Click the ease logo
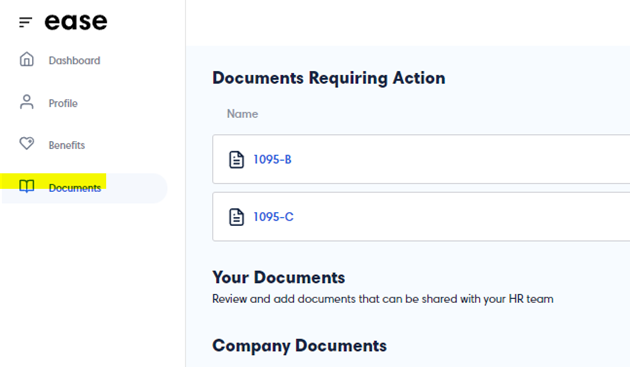Image resolution: width=630 pixels, height=367 pixels. click(x=76, y=22)
